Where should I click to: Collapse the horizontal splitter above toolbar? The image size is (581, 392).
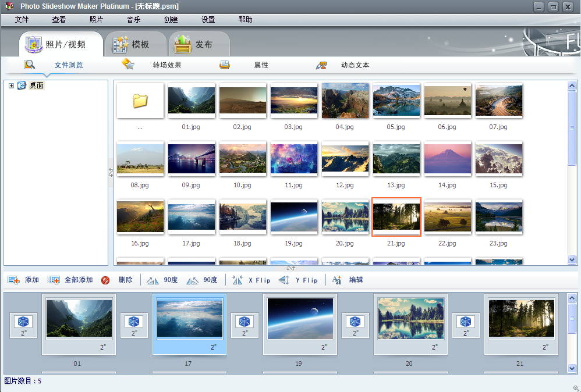point(290,268)
